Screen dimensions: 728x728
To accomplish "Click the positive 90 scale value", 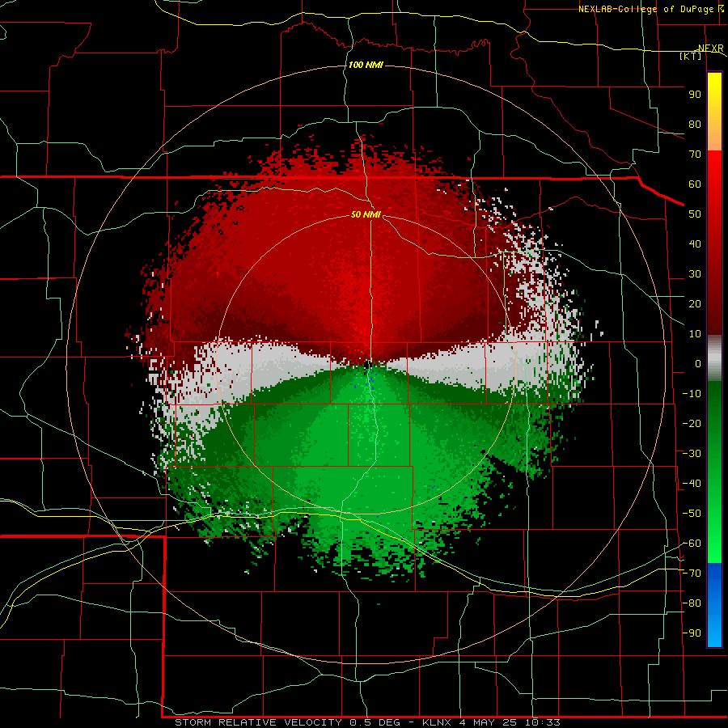I will tap(695, 95).
